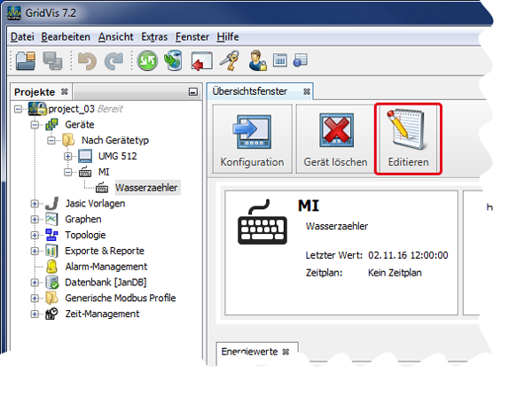532x404 pixels.
Task: Open the Fenster menu
Action: point(192,36)
